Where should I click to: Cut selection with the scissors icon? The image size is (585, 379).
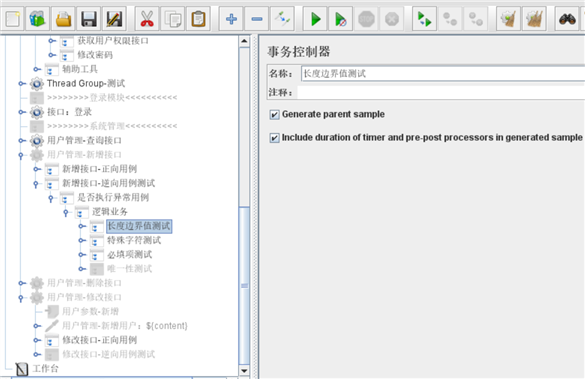click(147, 19)
